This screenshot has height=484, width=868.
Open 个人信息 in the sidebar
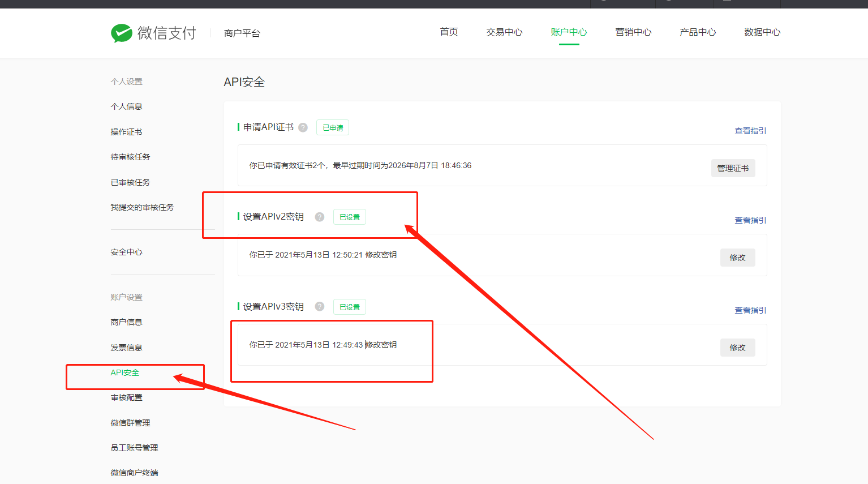point(126,106)
